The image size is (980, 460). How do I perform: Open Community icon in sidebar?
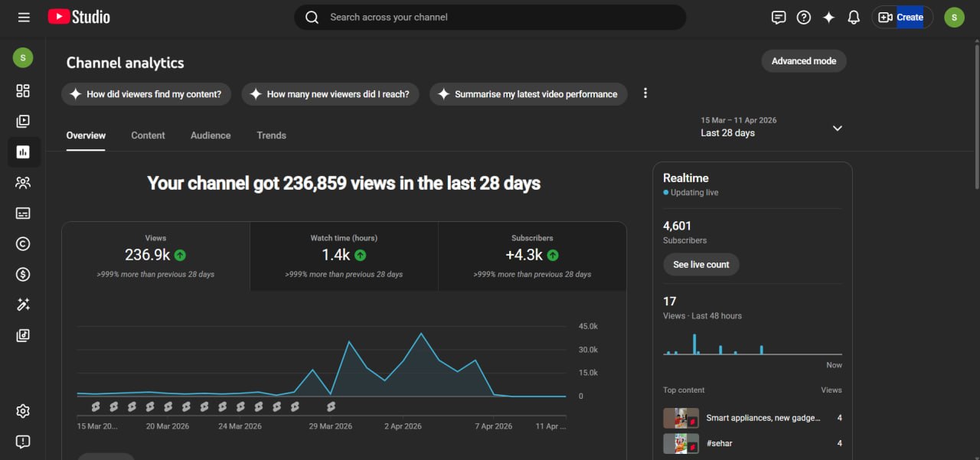pos(23,183)
